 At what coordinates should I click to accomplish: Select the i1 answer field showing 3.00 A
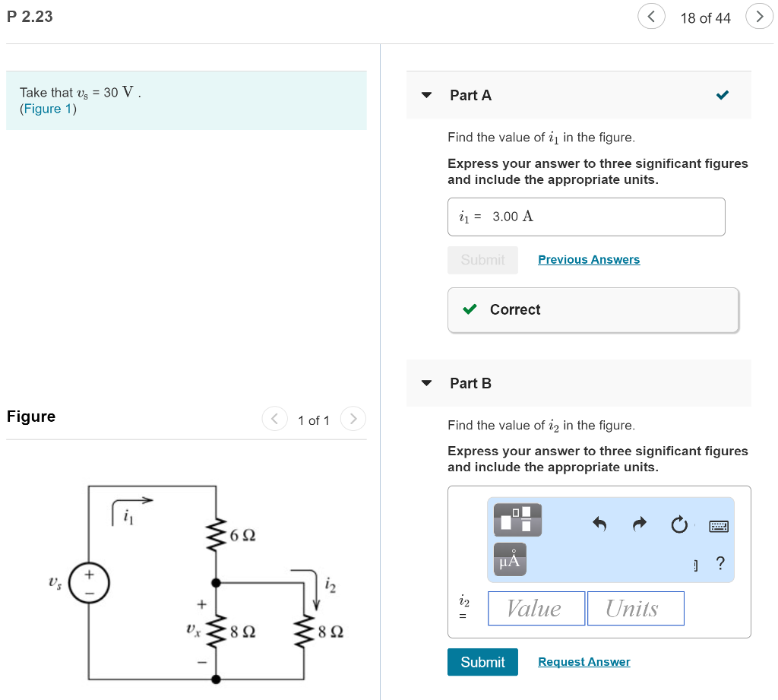[586, 217]
